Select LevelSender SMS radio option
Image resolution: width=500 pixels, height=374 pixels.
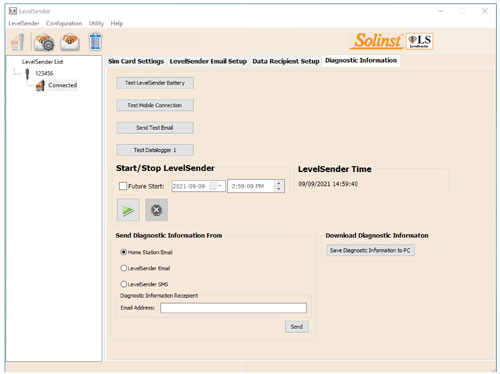124,284
